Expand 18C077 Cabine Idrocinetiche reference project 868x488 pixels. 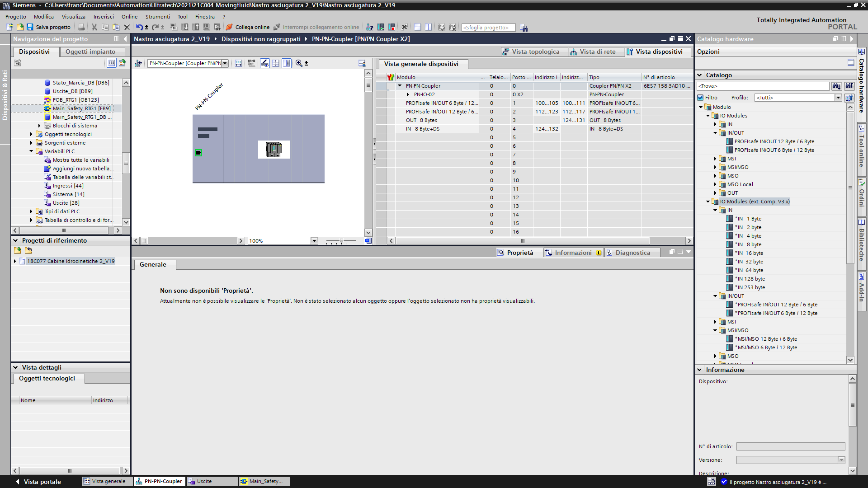pyautogui.click(x=15, y=261)
